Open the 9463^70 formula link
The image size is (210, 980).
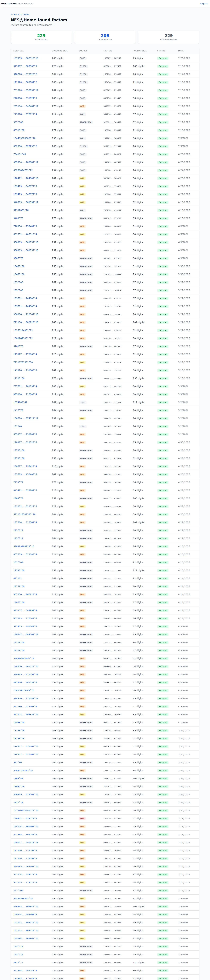coord(18,218)
